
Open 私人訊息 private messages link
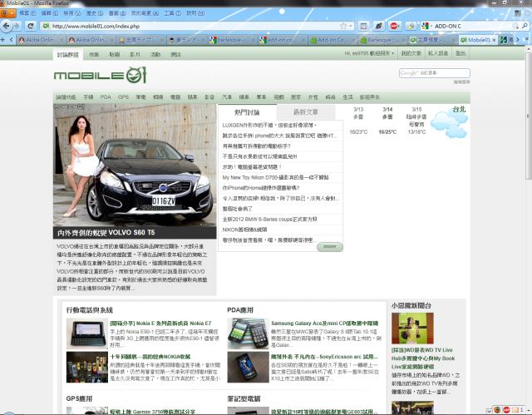438,53
